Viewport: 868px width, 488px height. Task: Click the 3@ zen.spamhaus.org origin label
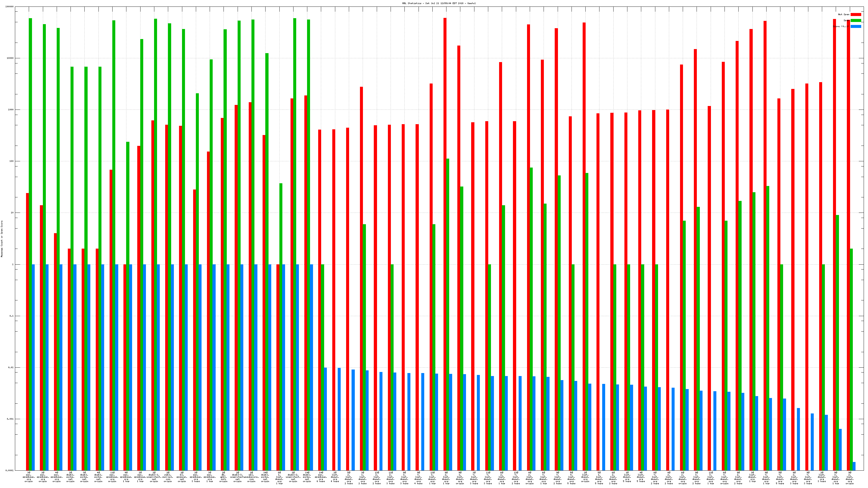click(29, 477)
